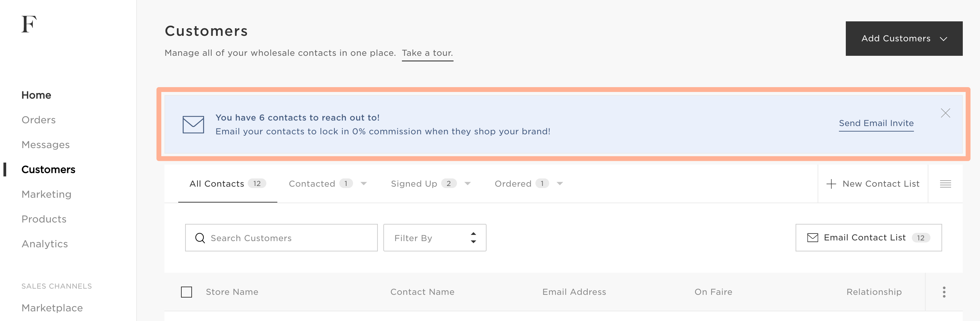Viewport: 980px width, 321px height.
Task: Go to Orders in the sidebar
Action: click(39, 120)
